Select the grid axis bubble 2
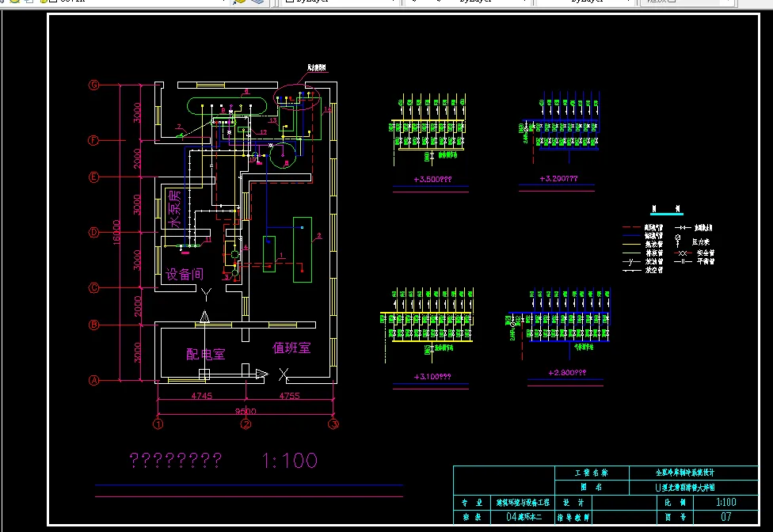The width and height of the screenshot is (773, 532). tap(246, 424)
